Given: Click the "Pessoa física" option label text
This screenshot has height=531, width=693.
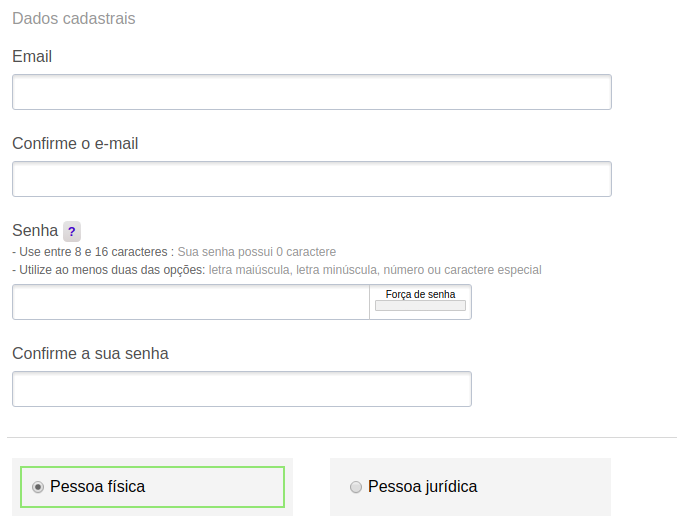Looking at the screenshot, I should pyautogui.click(x=97, y=487).
